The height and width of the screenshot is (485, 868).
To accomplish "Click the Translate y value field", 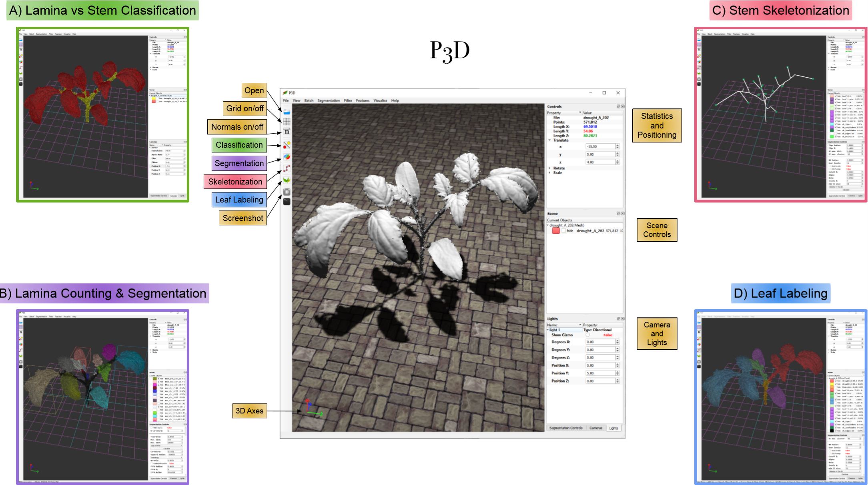I will click(600, 154).
